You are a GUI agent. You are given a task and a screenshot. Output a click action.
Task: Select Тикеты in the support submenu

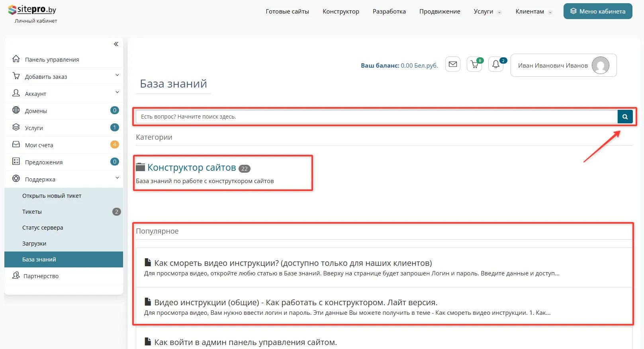click(32, 212)
